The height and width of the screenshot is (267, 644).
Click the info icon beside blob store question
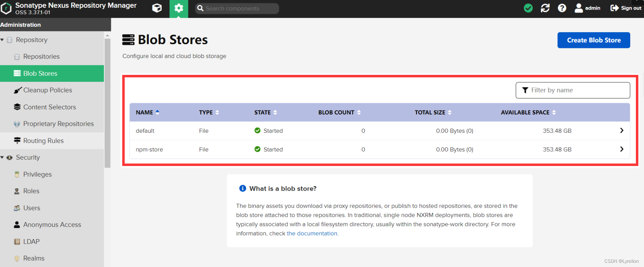[243, 188]
